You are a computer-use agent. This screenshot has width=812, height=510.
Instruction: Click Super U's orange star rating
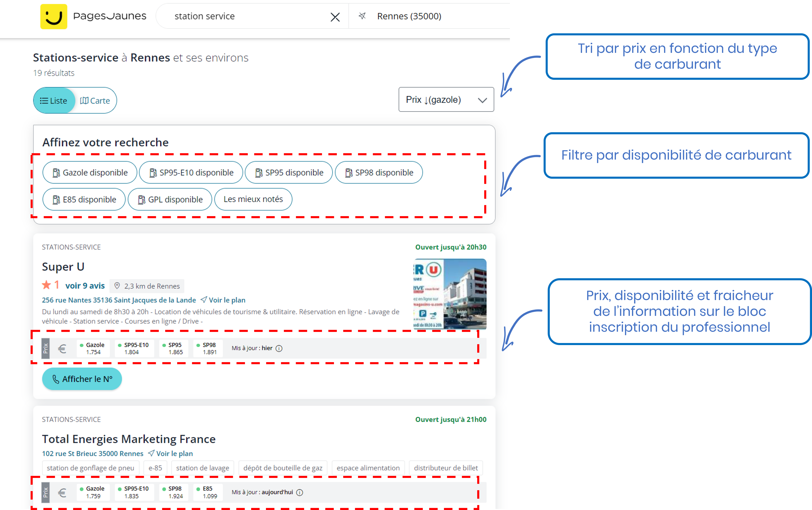click(x=46, y=285)
